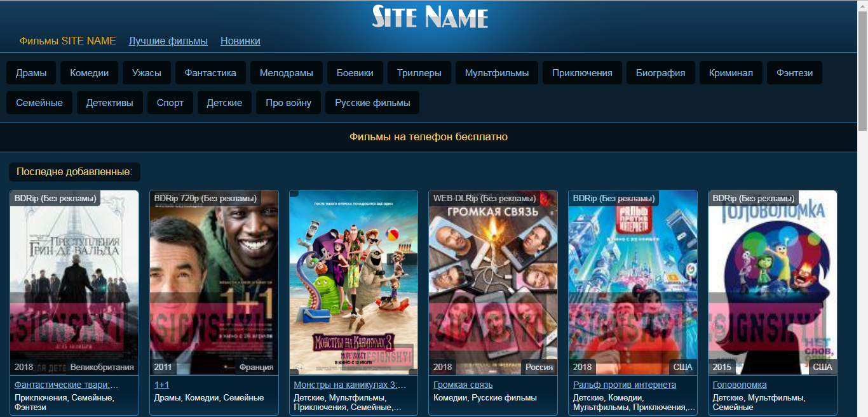Select the Русские фильмы button
The height and width of the screenshot is (417, 868).
pyautogui.click(x=372, y=103)
